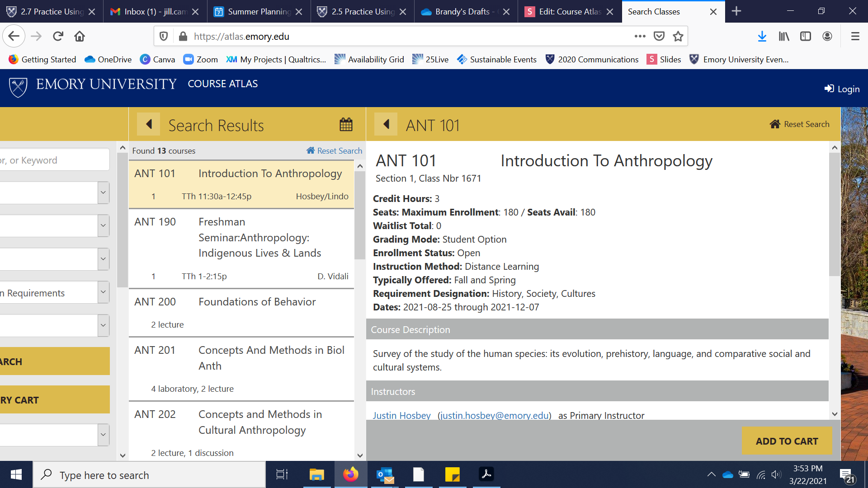Expand the dropdown below the cart button
868x488 pixels.
103,435
